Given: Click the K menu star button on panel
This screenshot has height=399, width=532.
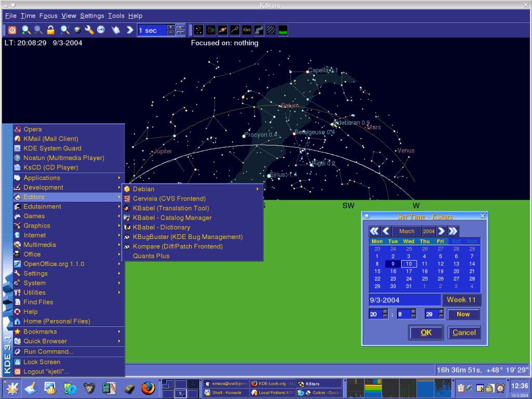Looking at the screenshot, I should (12, 388).
